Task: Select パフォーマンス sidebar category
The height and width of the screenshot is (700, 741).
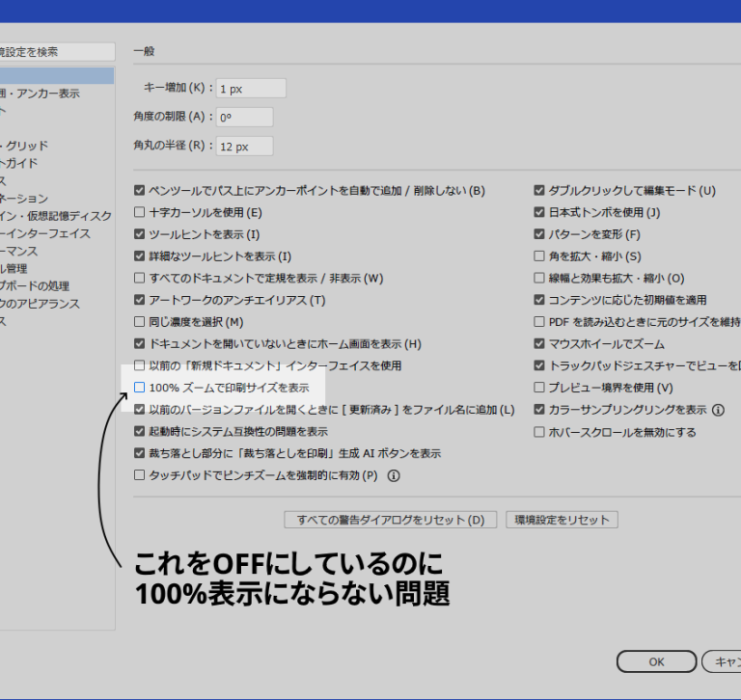Action: pyautogui.click(x=19, y=251)
